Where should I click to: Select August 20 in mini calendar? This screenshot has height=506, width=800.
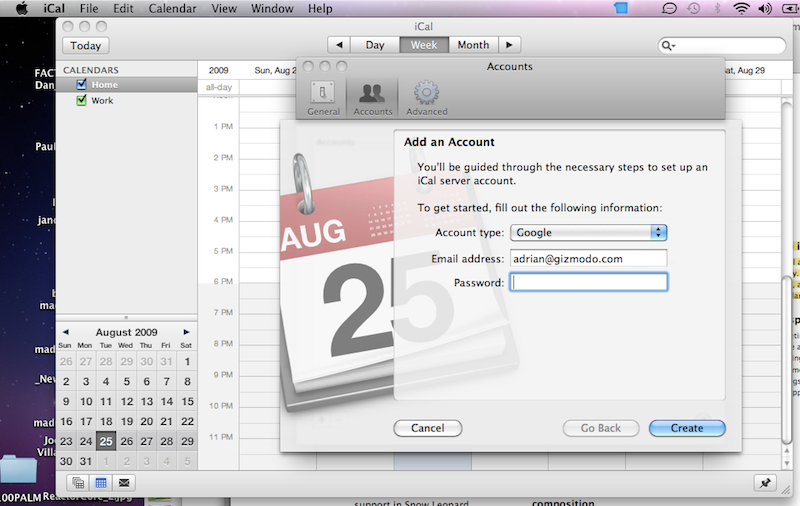click(146, 421)
